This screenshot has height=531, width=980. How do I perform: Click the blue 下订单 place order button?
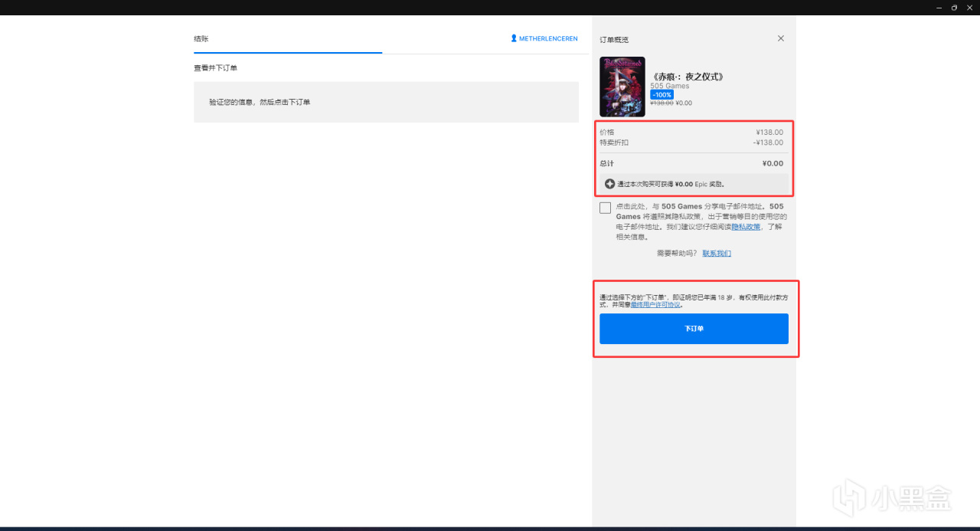pos(694,329)
